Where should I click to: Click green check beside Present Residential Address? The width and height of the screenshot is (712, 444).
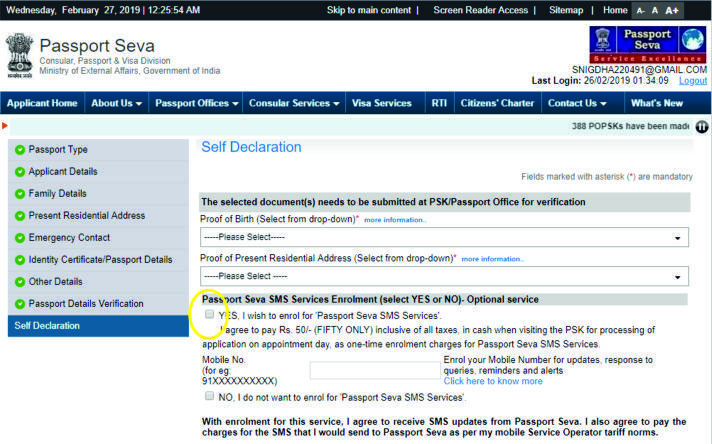[x=20, y=216]
